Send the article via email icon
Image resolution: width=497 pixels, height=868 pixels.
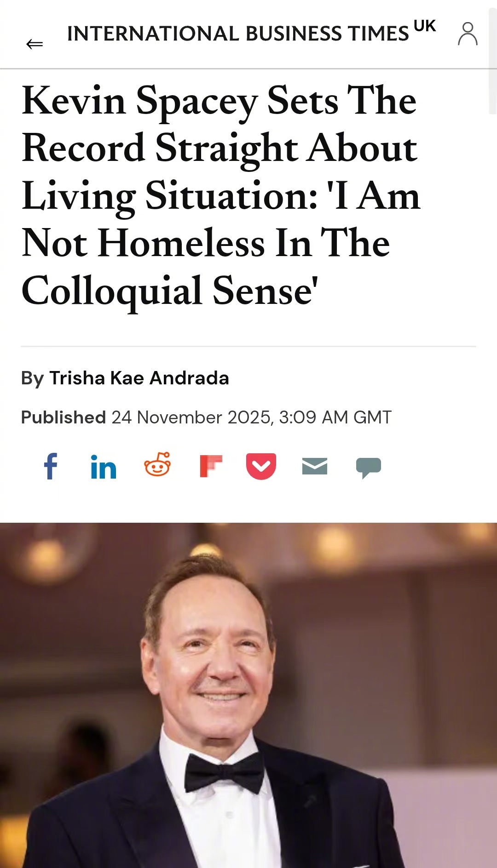pos(315,466)
